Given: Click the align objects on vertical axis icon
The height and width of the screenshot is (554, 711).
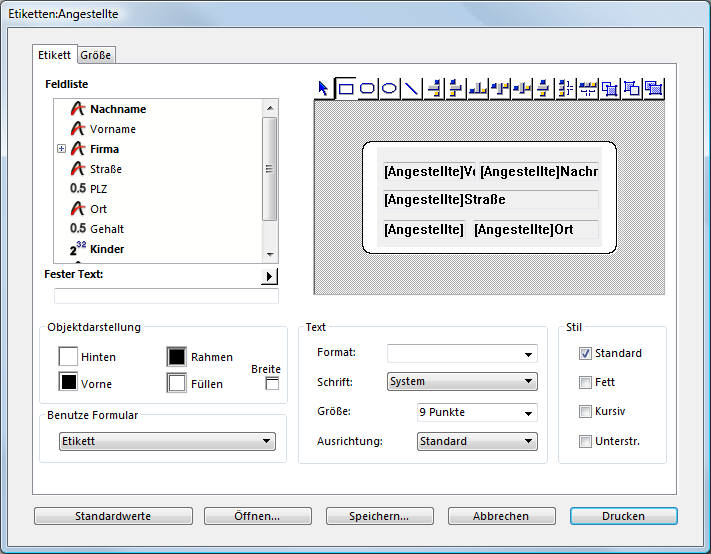Looking at the screenshot, I should 544,88.
